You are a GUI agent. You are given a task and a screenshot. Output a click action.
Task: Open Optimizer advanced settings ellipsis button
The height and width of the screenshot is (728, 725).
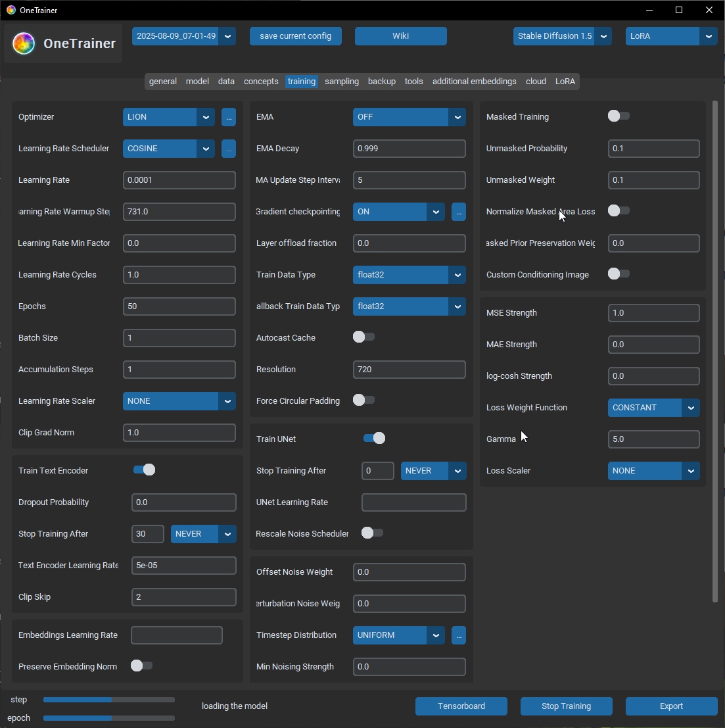228,117
